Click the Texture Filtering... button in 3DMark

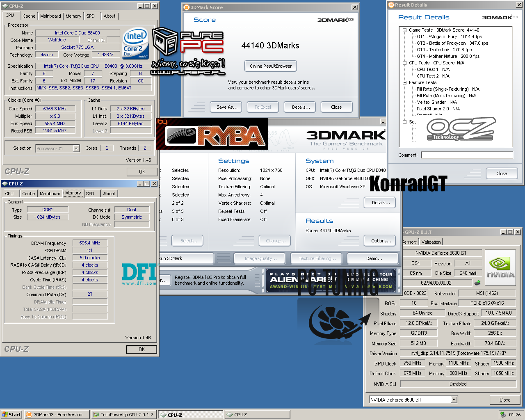pos(317,258)
